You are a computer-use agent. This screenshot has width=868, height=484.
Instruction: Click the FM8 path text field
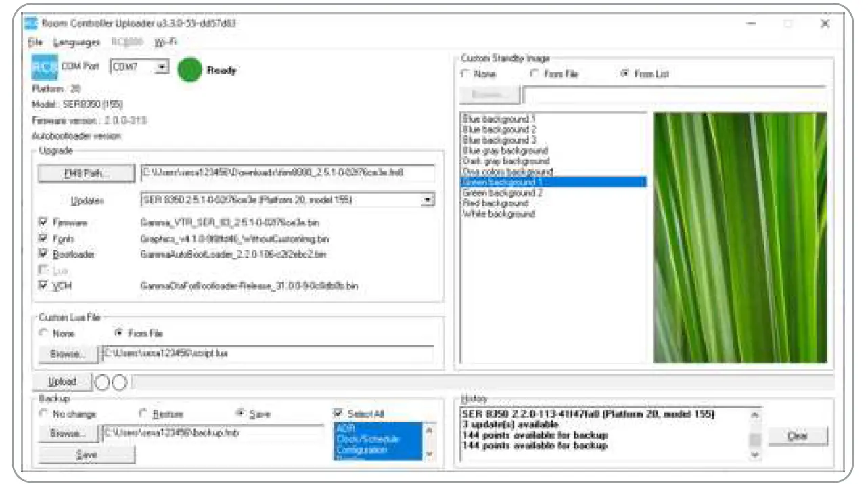coord(287,173)
